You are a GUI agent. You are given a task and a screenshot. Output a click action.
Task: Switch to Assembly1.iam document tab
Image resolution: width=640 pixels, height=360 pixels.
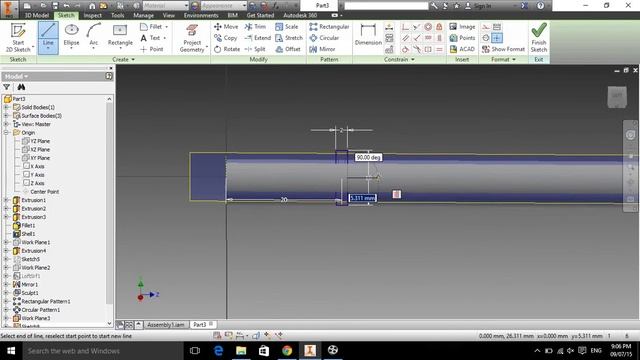point(165,324)
